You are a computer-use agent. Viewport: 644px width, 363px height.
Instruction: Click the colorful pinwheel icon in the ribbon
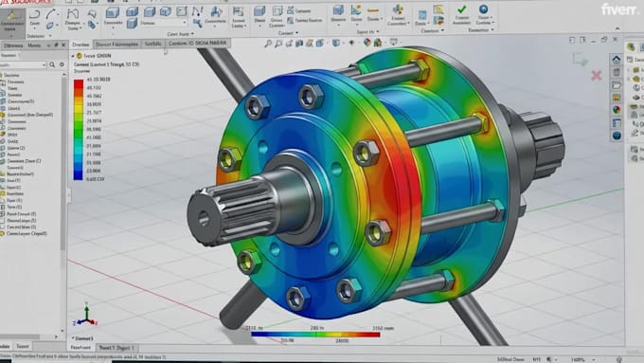coord(398,9)
